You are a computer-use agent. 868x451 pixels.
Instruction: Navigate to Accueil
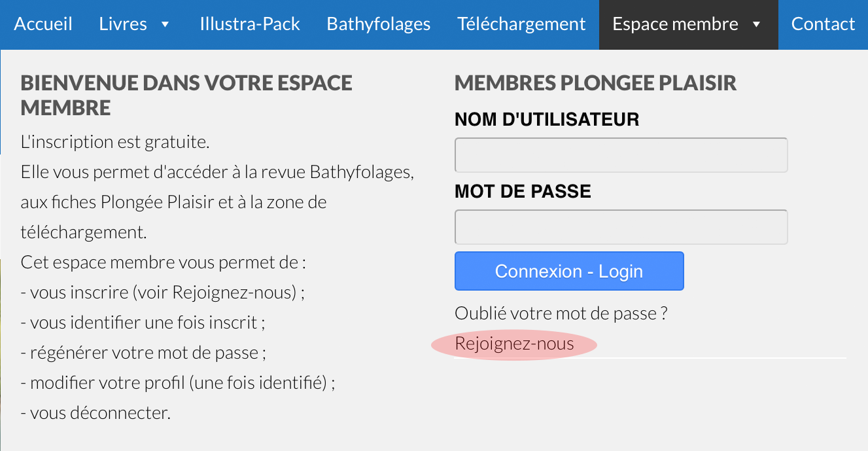43,24
